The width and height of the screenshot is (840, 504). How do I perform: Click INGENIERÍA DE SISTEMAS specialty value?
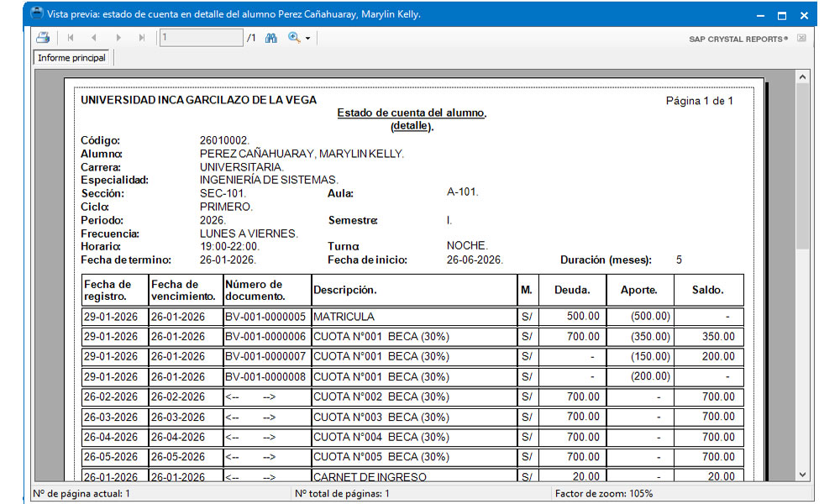[x=269, y=180]
